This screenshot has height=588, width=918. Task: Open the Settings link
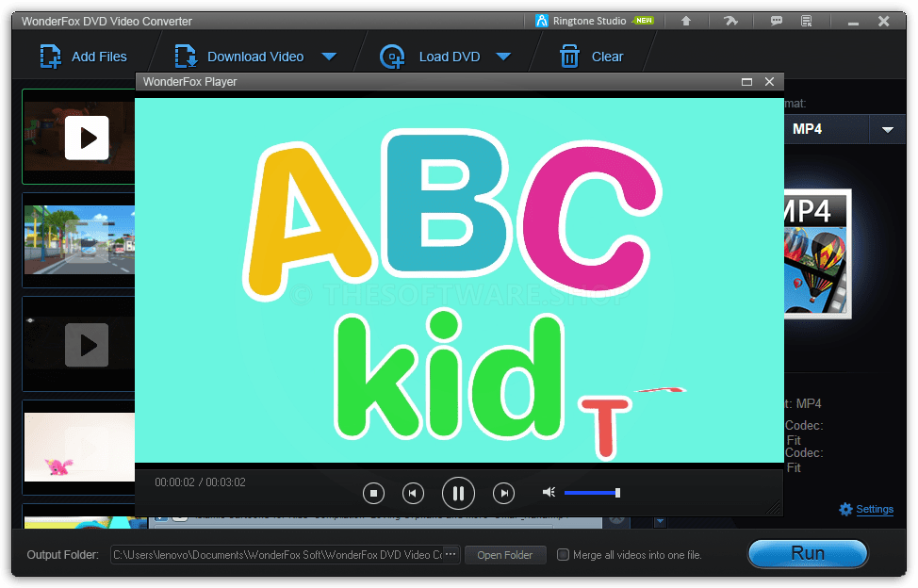(875, 509)
